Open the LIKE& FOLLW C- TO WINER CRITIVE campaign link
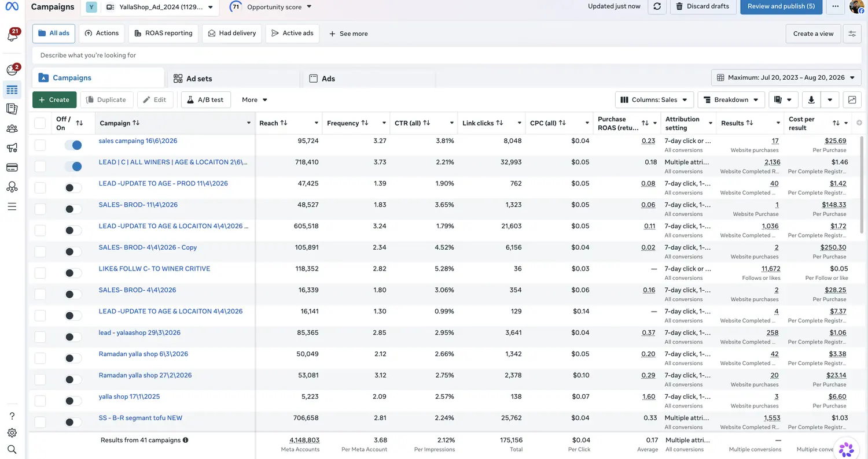 [x=155, y=269]
